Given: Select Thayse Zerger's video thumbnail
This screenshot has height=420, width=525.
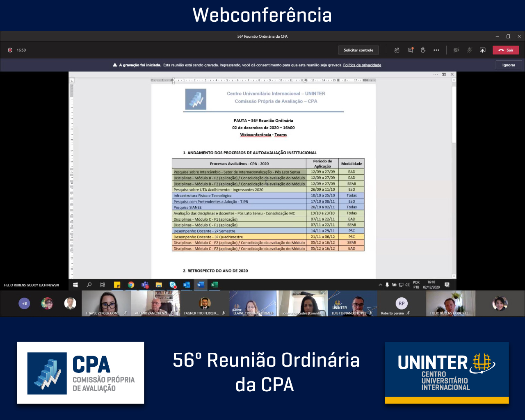Looking at the screenshot, I should pos(106,304).
